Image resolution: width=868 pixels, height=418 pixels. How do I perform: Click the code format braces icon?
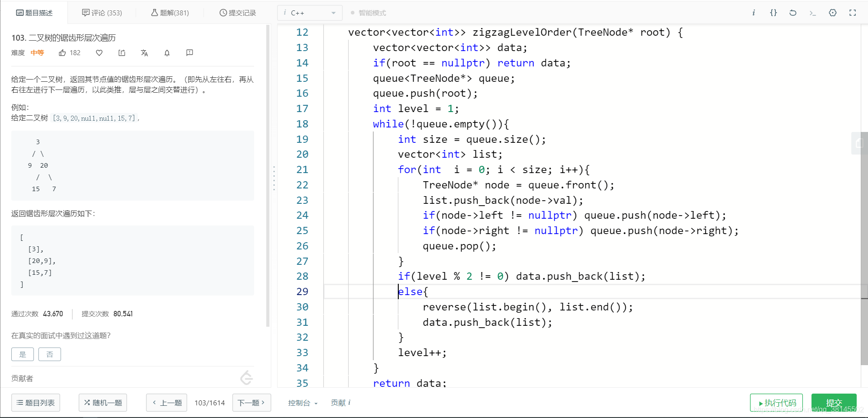pos(774,13)
